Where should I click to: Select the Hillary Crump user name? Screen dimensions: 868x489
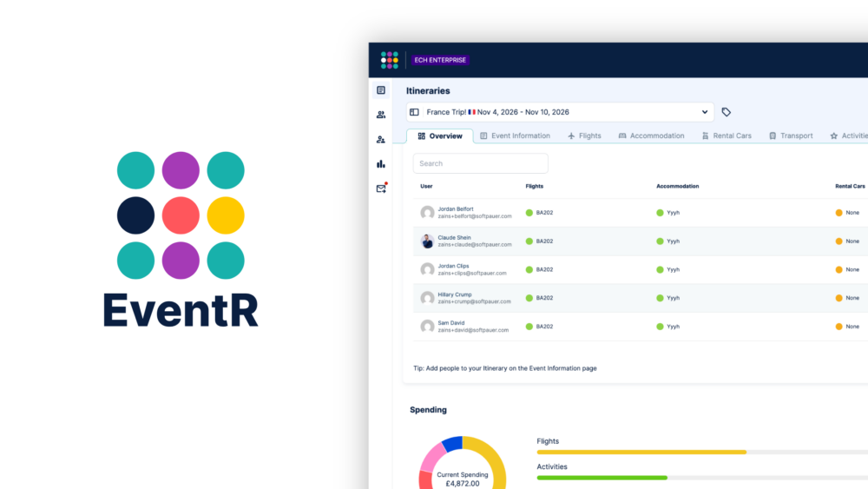click(x=455, y=294)
